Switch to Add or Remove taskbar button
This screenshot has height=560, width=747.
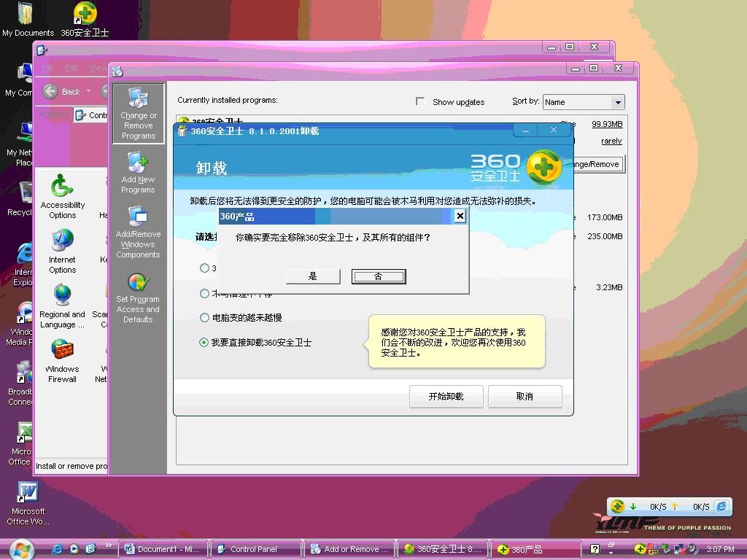[x=349, y=549]
